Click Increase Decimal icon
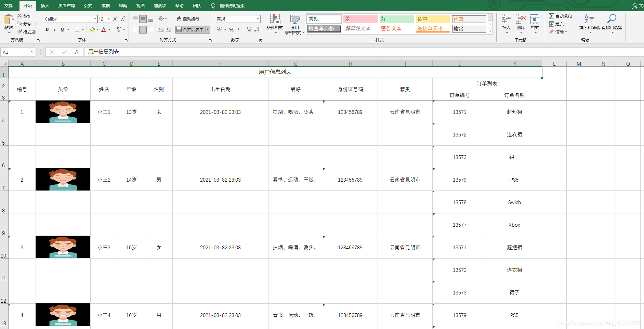Viewport: 644px width, 329px height. point(249,29)
